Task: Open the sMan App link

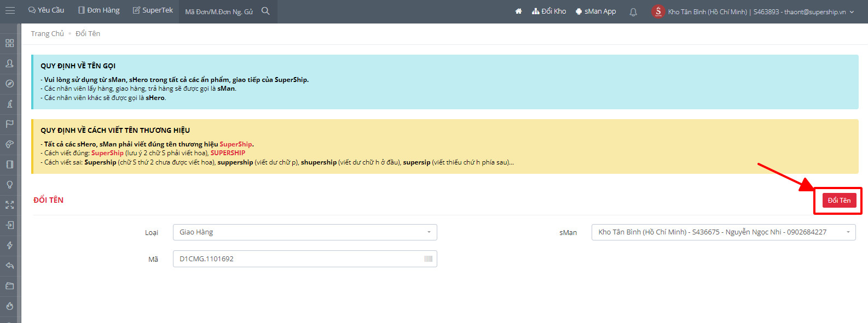Action: click(x=595, y=11)
